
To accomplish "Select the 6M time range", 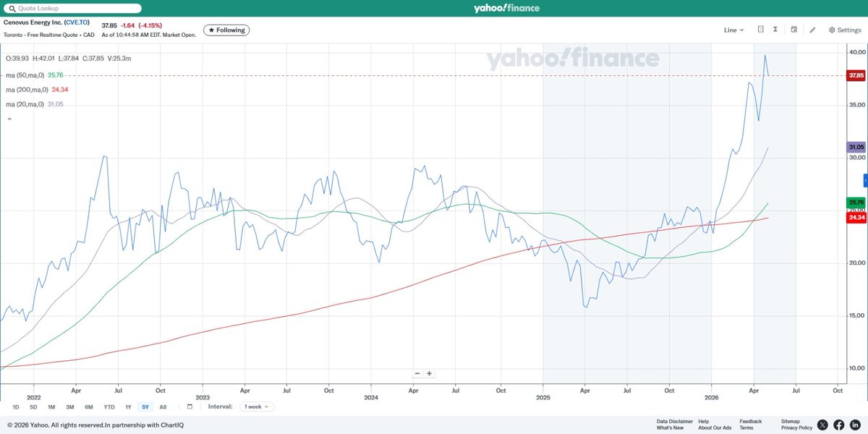I will [x=88, y=407].
